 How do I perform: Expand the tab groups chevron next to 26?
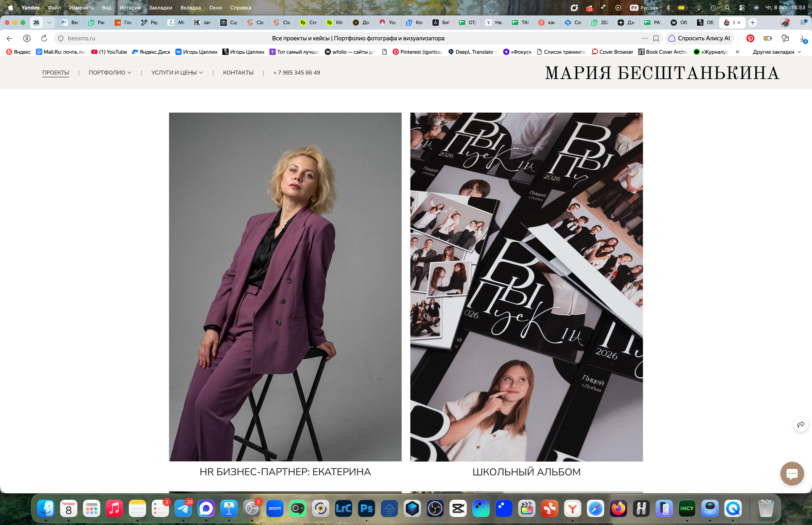(49, 23)
